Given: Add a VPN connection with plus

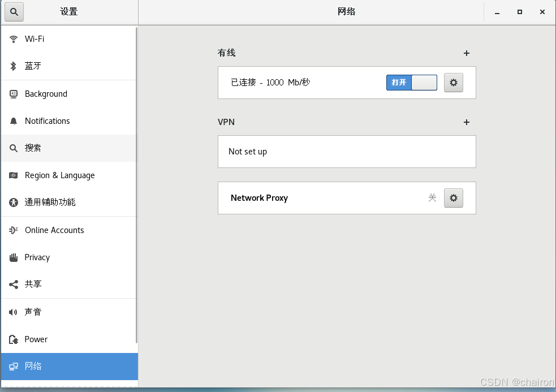Looking at the screenshot, I should click(x=467, y=122).
